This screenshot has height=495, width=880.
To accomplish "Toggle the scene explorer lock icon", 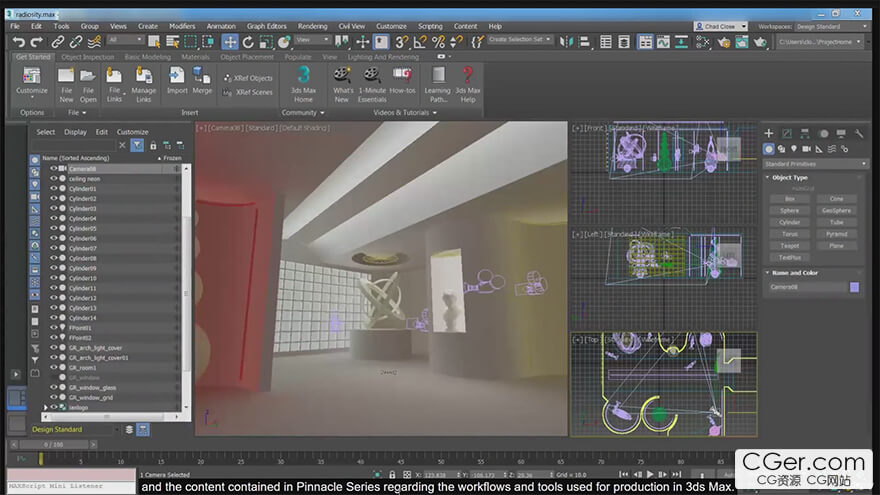I will click(153, 145).
